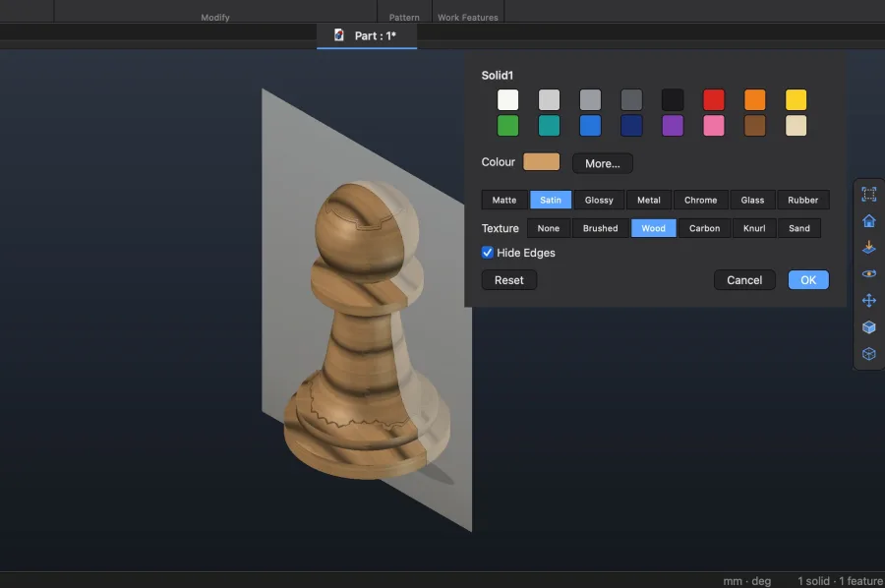This screenshot has height=588, width=885.
Task: Pick the brown colour swatch
Action: [754, 125]
